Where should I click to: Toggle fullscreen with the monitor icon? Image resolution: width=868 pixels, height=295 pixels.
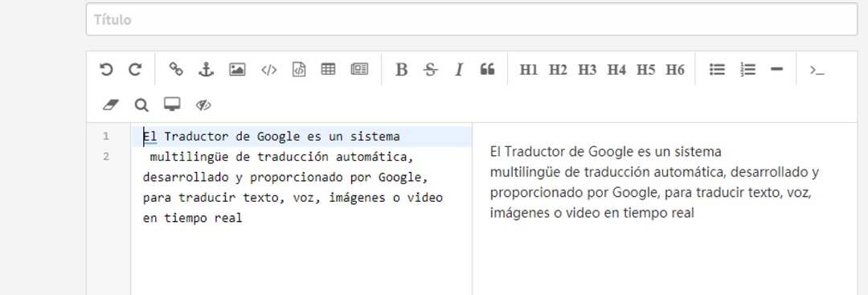coord(172,104)
